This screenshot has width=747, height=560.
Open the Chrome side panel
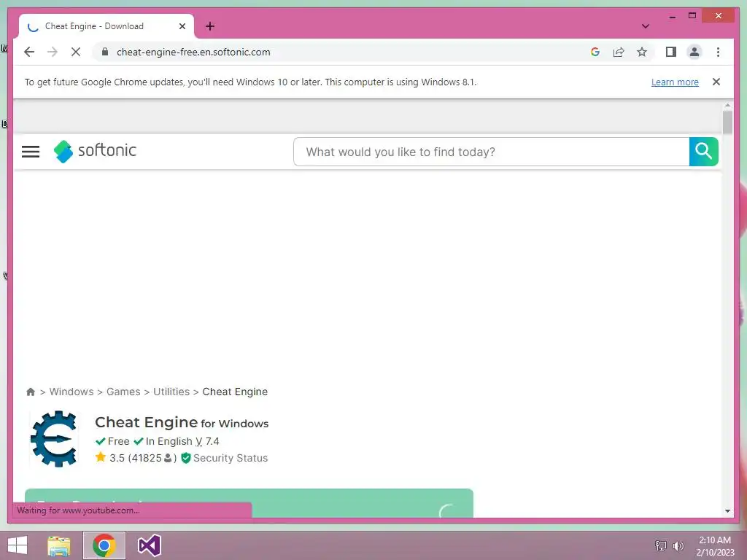point(671,52)
